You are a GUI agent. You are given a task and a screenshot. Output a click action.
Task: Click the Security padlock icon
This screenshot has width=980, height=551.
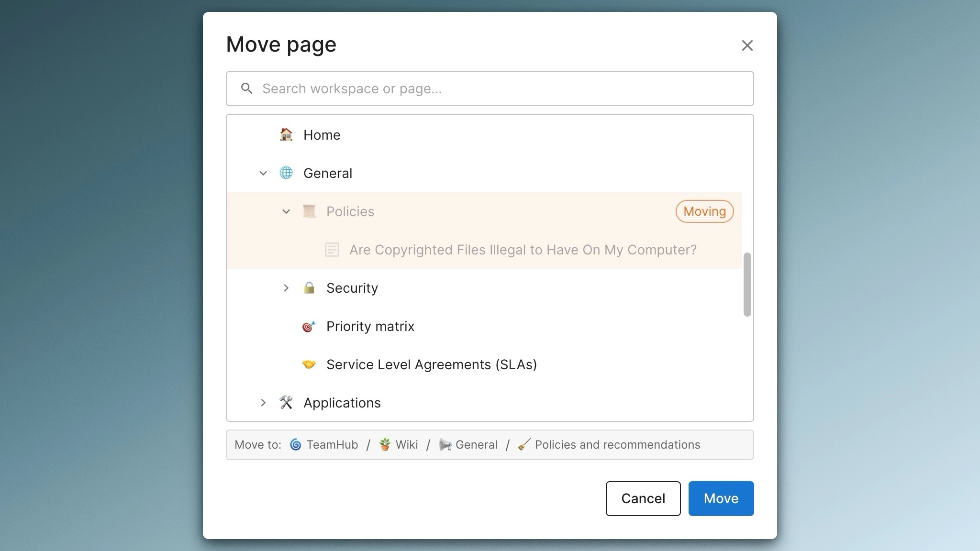(309, 287)
